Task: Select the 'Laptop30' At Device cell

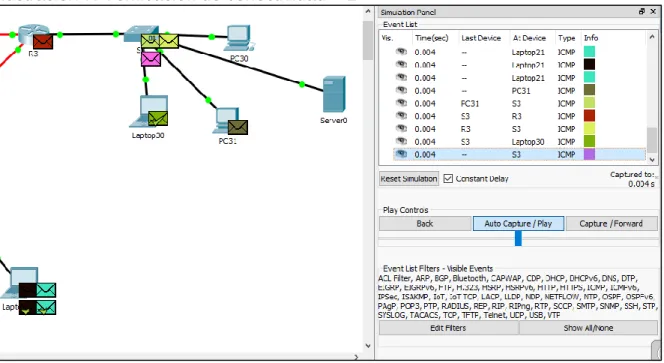Action: tap(528, 142)
